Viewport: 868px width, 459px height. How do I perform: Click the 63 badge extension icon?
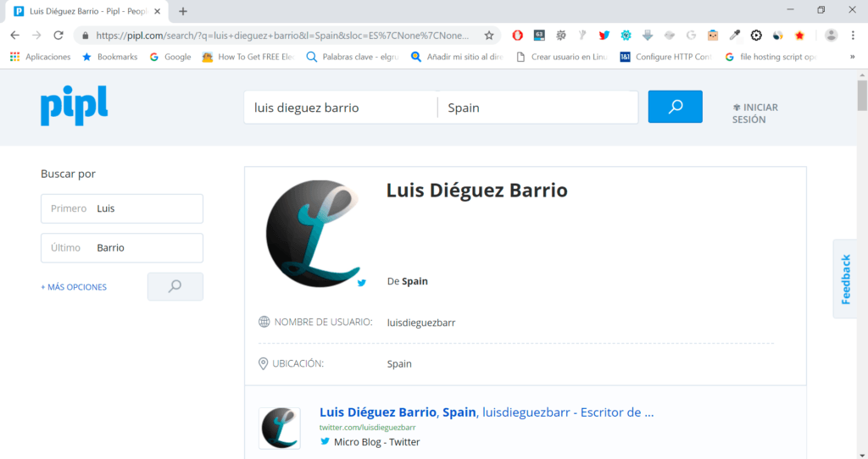(x=538, y=36)
